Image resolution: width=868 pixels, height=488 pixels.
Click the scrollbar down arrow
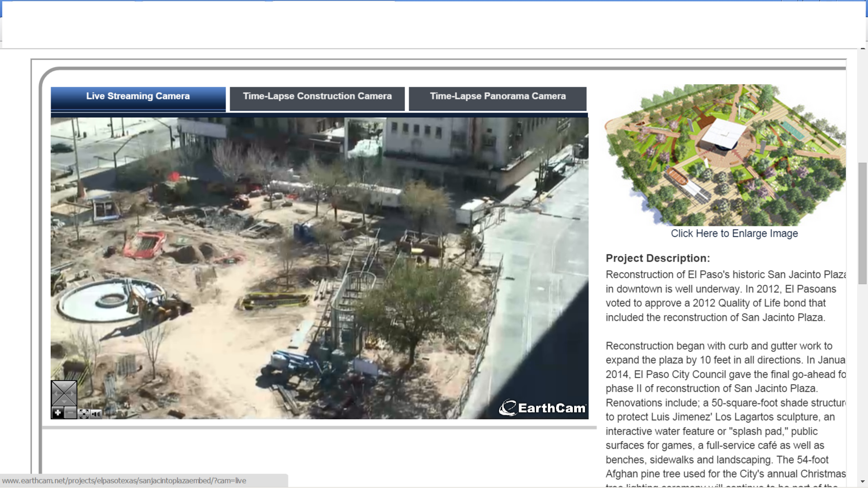863,482
